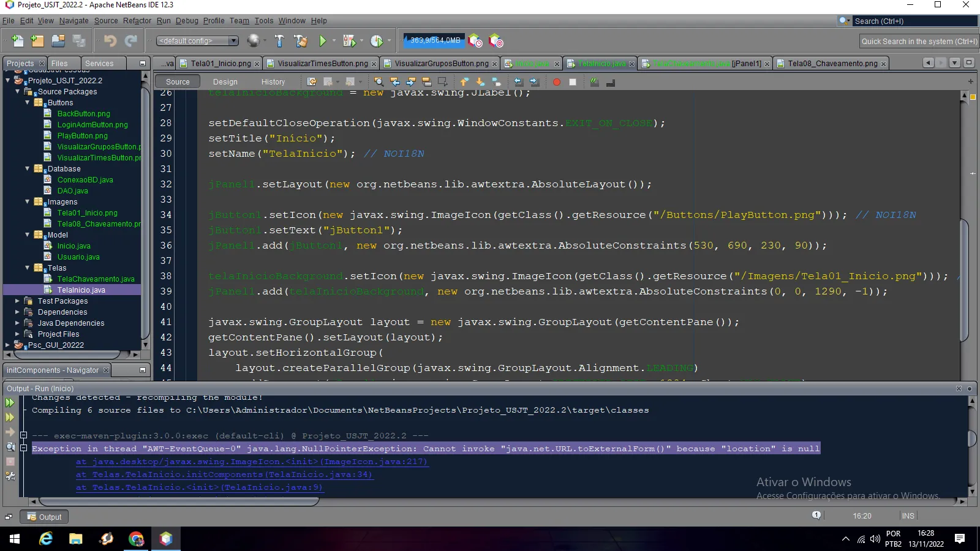Re-run the build with green double arrows
The height and width of the screenshot is (551, 980).
pyautogui.click(x=10, y=403)
